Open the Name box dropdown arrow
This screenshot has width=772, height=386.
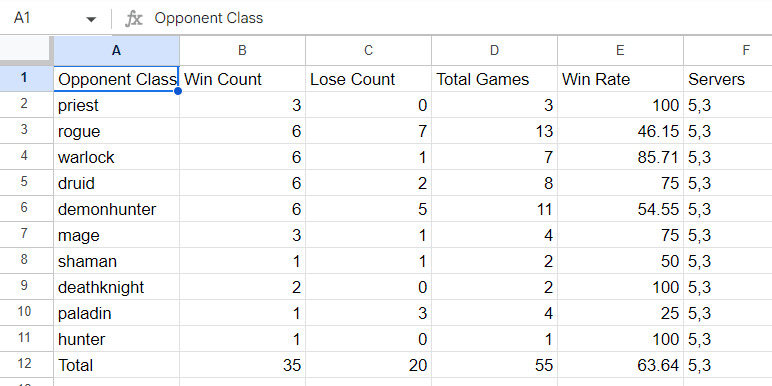(x=91, y=19)
